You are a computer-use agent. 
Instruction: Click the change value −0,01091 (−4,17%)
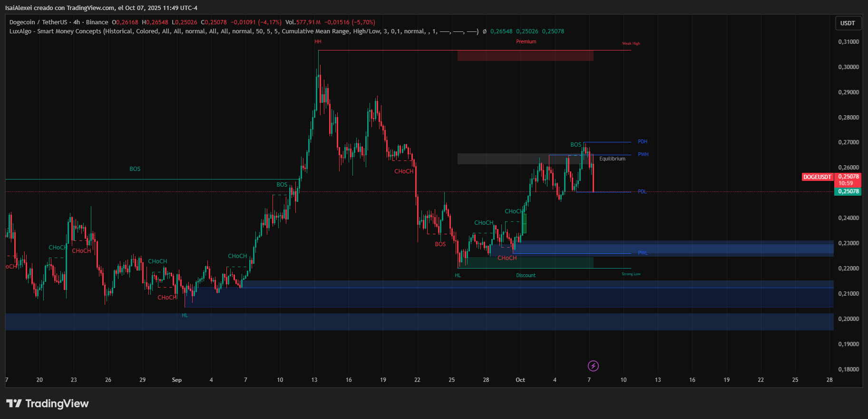(x=256, y=22)
